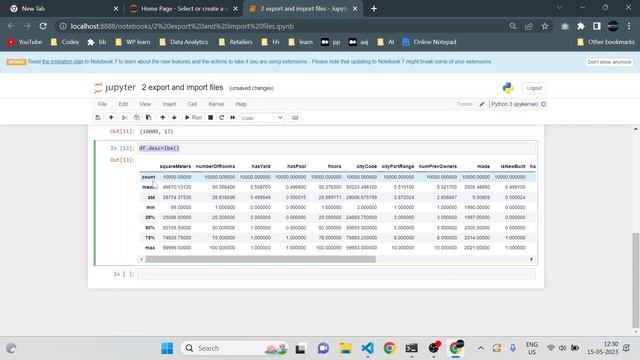Open File Explorer from taskbar
The width and height of the screenshot is (640, 360).
(346, 348)
